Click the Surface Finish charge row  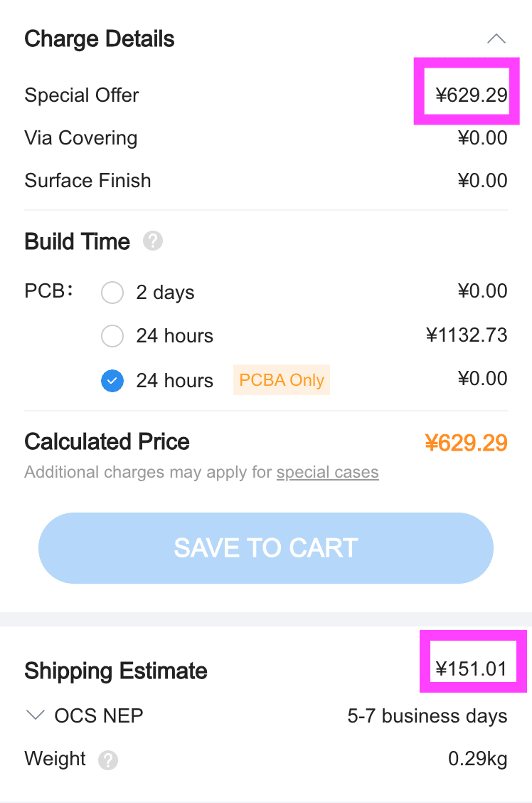(266, 180)
